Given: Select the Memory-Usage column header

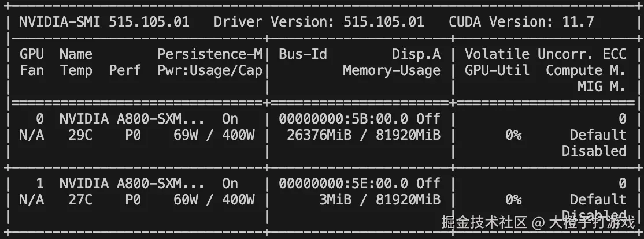Looking at the screenshot, I should [391, 70].
